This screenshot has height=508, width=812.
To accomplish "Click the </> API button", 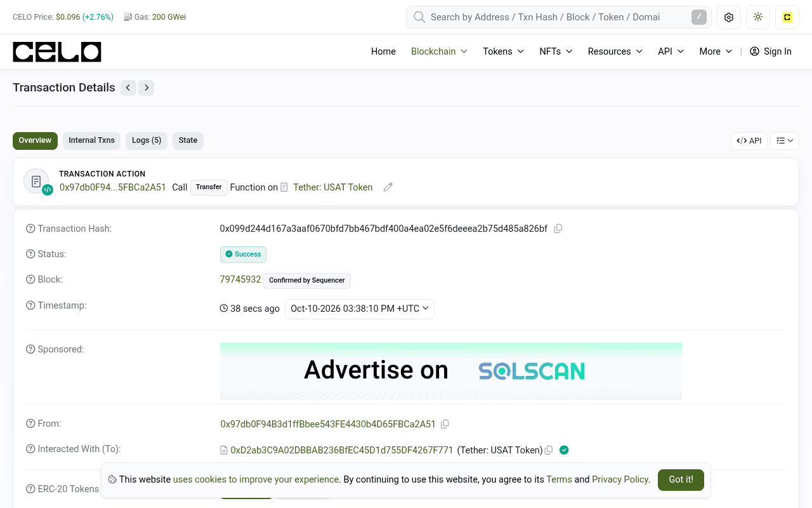I will (x=749, y=141).
